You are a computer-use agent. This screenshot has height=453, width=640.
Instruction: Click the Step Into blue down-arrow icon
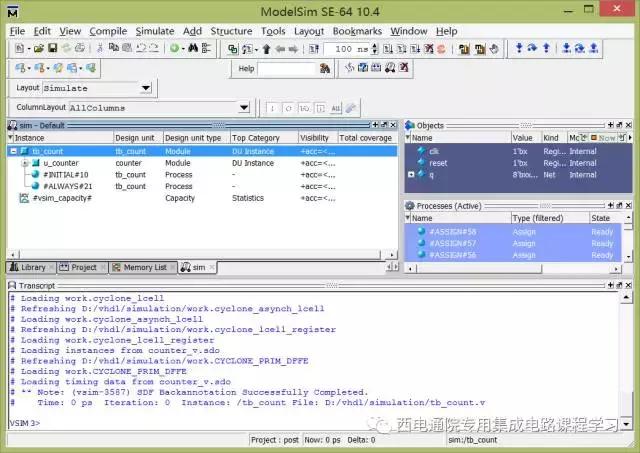click(x=519, y=48)
